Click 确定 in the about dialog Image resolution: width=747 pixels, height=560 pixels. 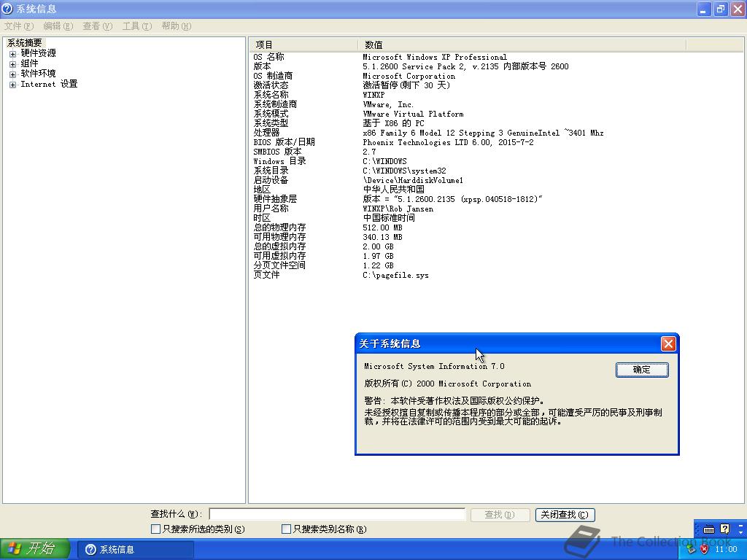click(642, 370)
